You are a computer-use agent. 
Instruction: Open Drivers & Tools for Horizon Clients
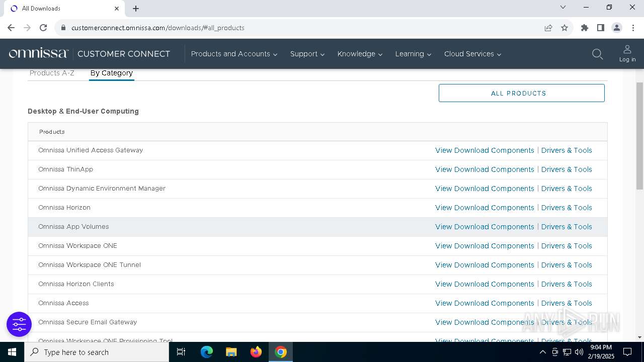567,284
